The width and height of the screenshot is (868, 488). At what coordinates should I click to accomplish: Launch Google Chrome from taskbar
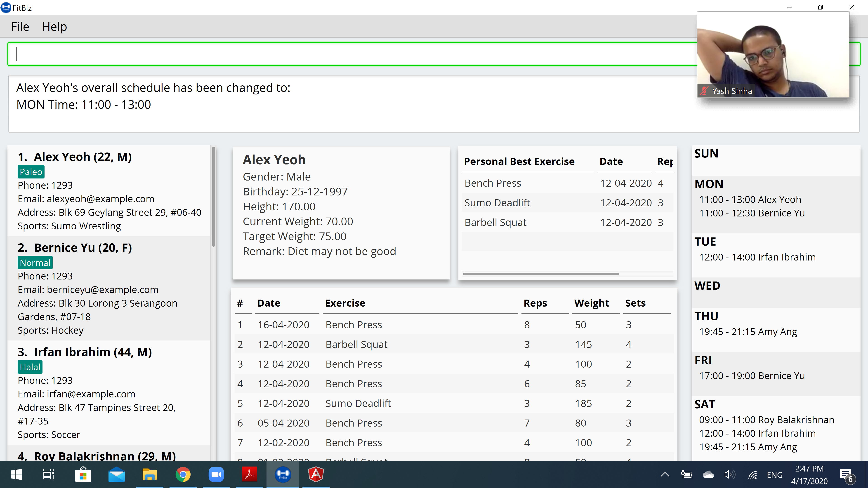[x=183, y=474]
